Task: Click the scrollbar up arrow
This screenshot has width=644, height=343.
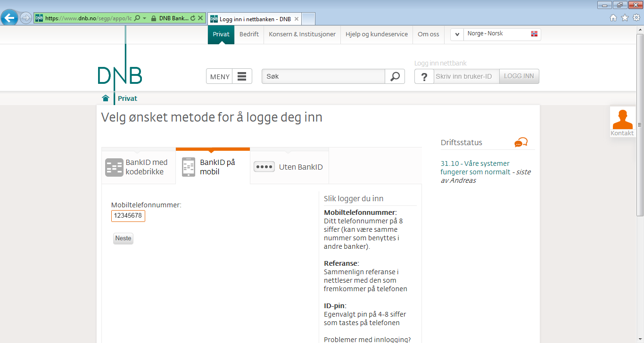Action: click(640, 30)
